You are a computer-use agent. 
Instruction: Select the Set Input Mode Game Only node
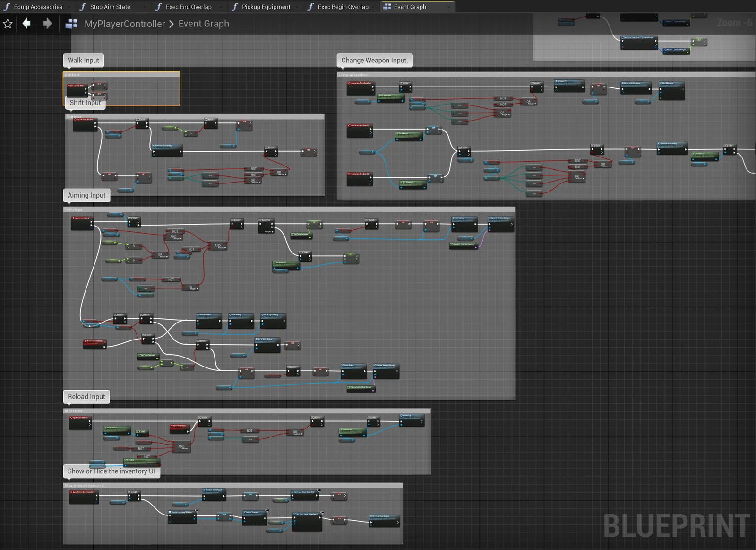coord(305,496)
